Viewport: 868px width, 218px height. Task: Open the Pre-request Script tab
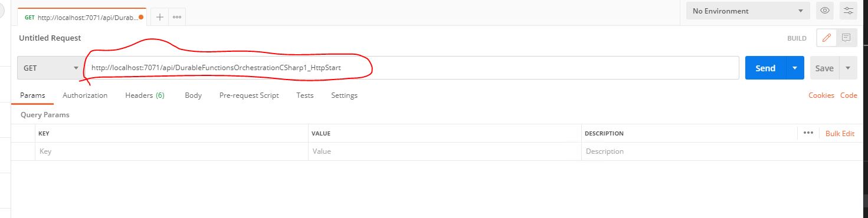(249, 95)
